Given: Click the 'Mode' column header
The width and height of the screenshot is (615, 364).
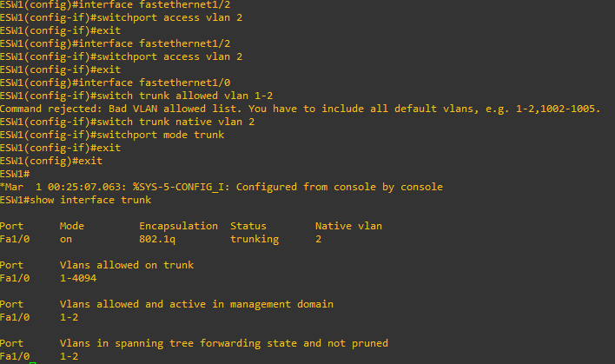Looking at the screenshot, I should [72, 226].
